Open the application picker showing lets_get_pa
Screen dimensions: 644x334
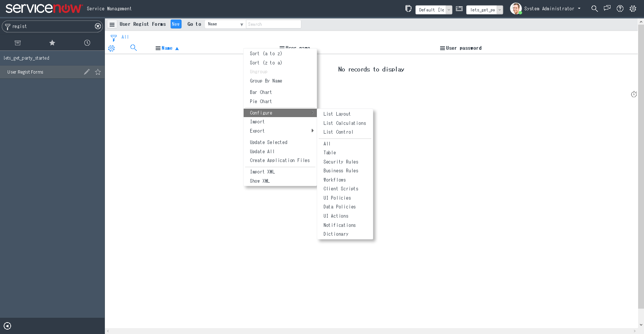click(x=485, y=10)
